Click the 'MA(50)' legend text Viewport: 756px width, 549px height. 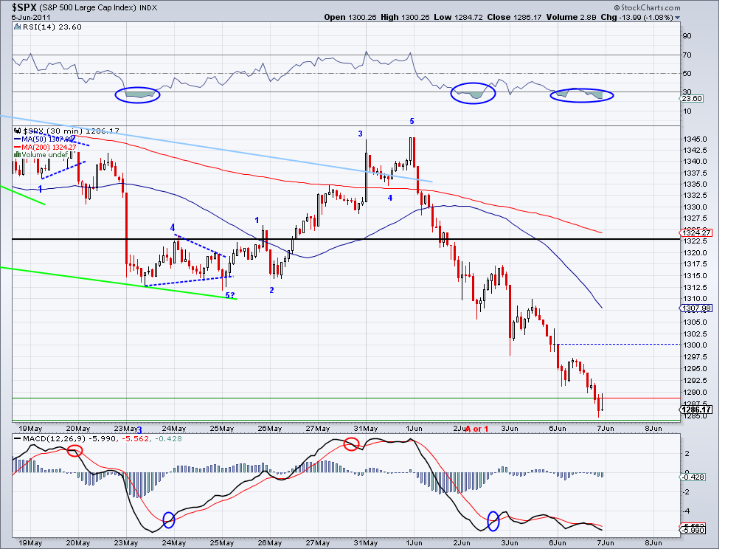33,139
